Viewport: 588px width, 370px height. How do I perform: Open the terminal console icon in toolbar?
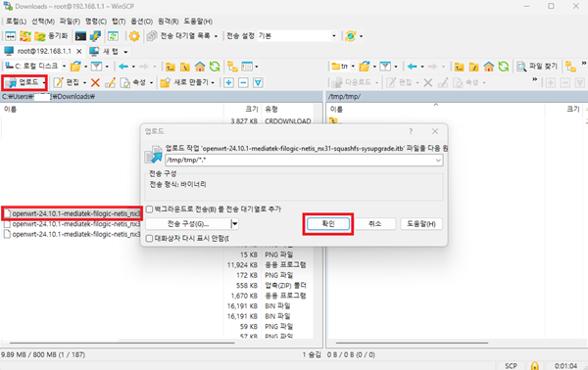(80, 36)
